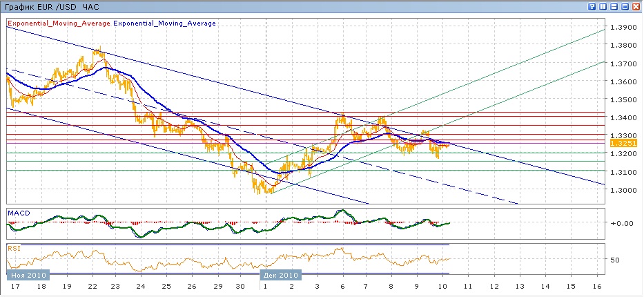
Task: Click the current price tag 1.3251
Action: 623,144
